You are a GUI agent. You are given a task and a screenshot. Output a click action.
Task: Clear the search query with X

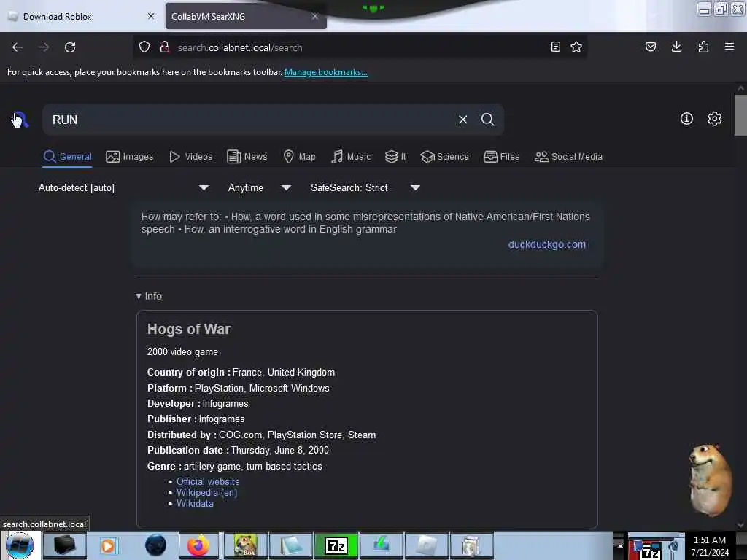463,120
